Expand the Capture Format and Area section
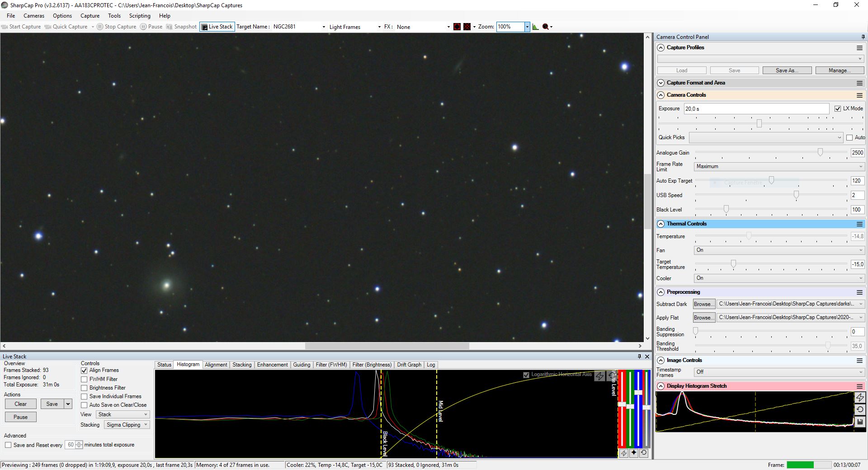This screenshot has width=868, height=470. tap(661, 83)
